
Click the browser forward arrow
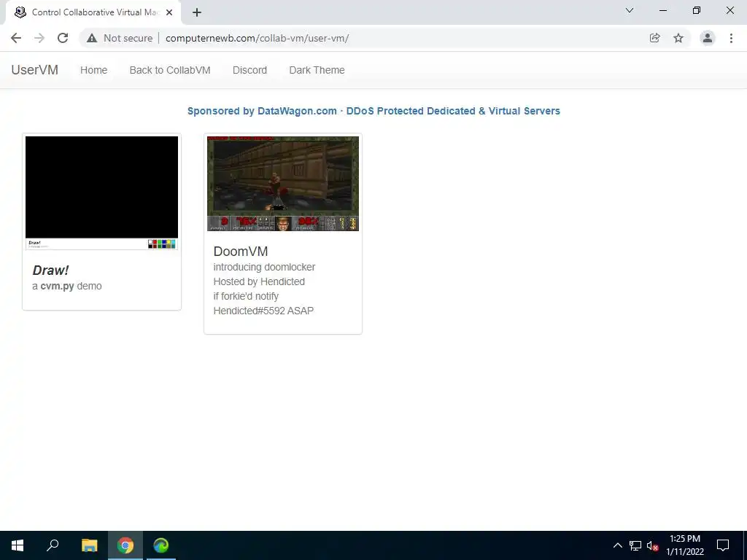pos(39,38)
